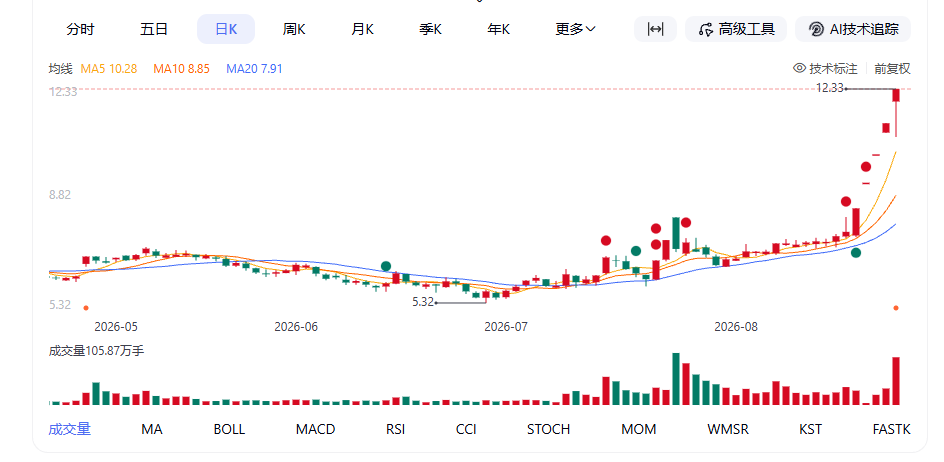Click the tallest green volume bar
The image size is (944, 462).
coord(676,379)
